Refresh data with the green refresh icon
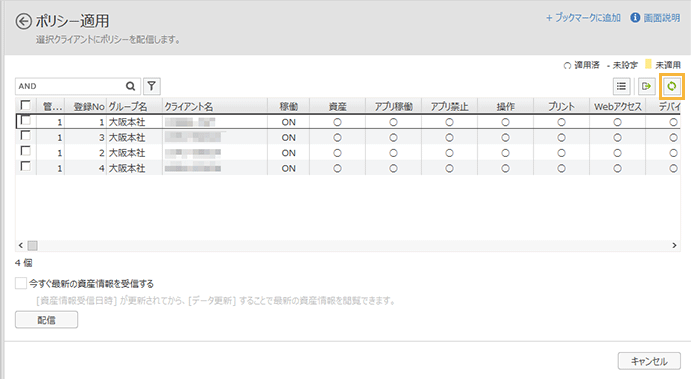Viewport: 691px width, 379px height. [x=672, y=86]
